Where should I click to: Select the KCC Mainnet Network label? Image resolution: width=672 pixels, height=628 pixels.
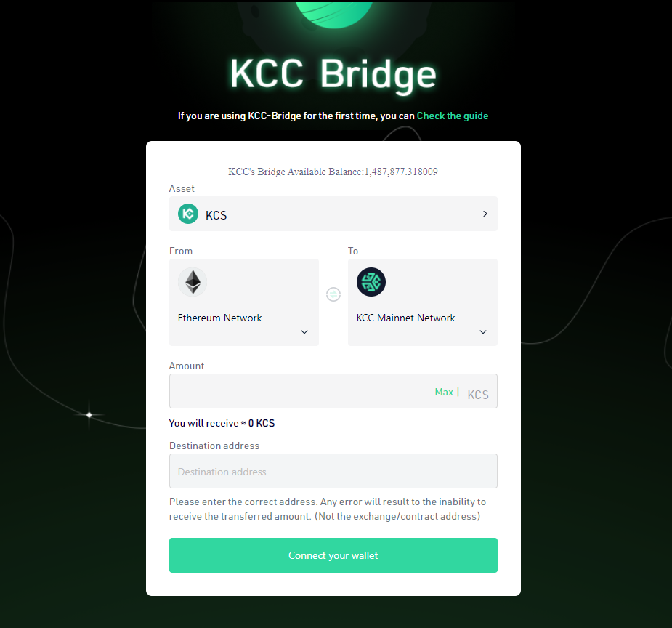(x=406, y=318)
